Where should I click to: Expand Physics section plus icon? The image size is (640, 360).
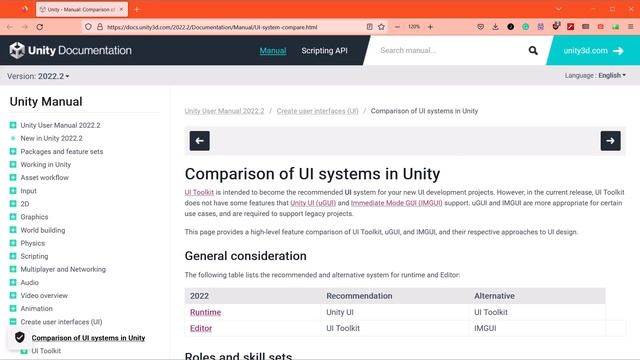tap(13, 243)
